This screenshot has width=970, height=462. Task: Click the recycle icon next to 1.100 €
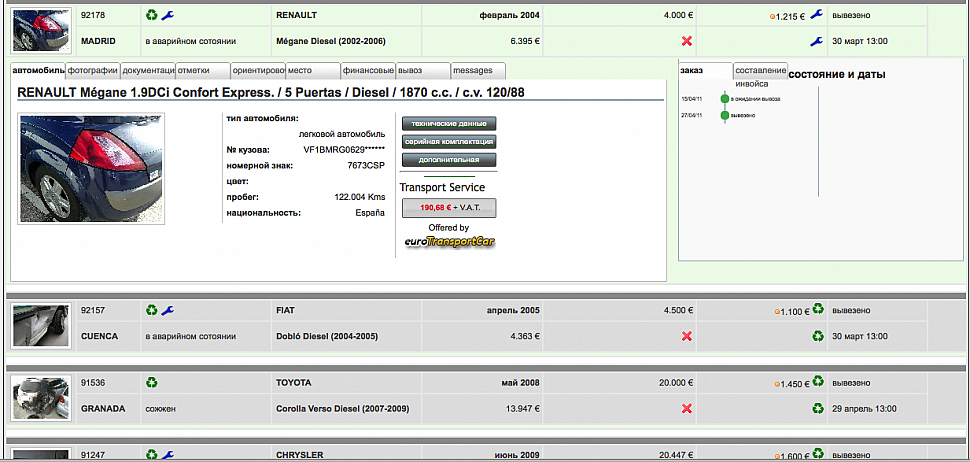[x=818, y=309]
